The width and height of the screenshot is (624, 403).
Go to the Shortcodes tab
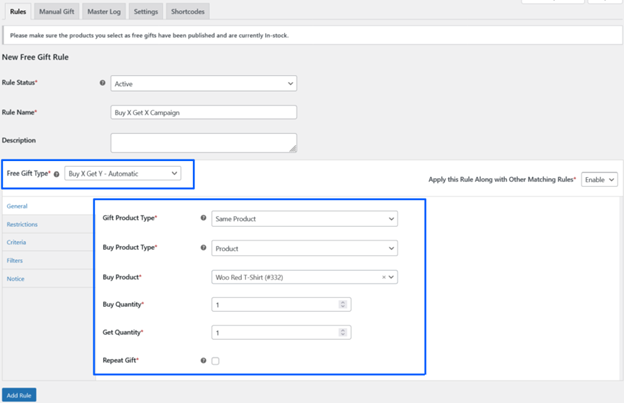[187, 12]
